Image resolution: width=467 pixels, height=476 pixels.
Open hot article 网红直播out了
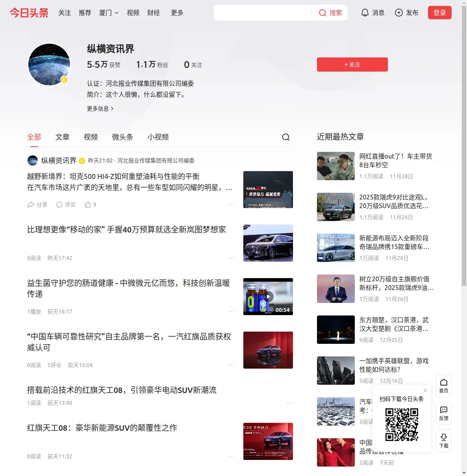click(396, 161)
